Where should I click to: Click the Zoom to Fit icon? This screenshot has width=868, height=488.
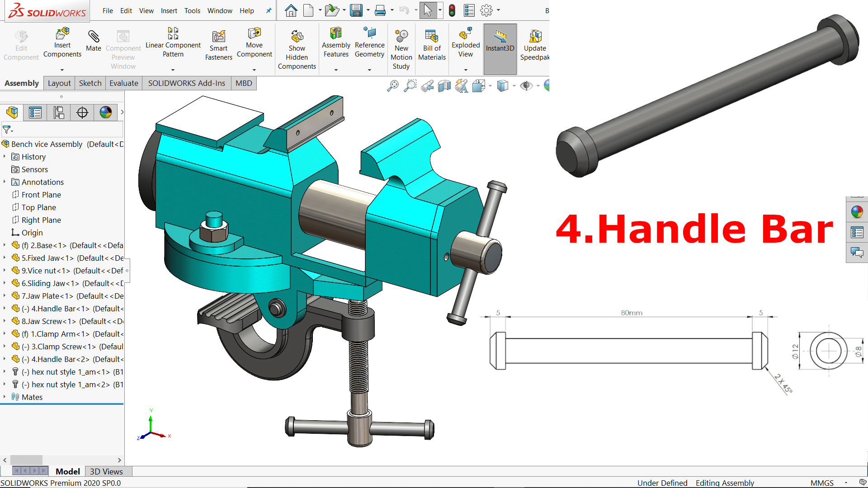pyautogui.click(x=393, y=85)
